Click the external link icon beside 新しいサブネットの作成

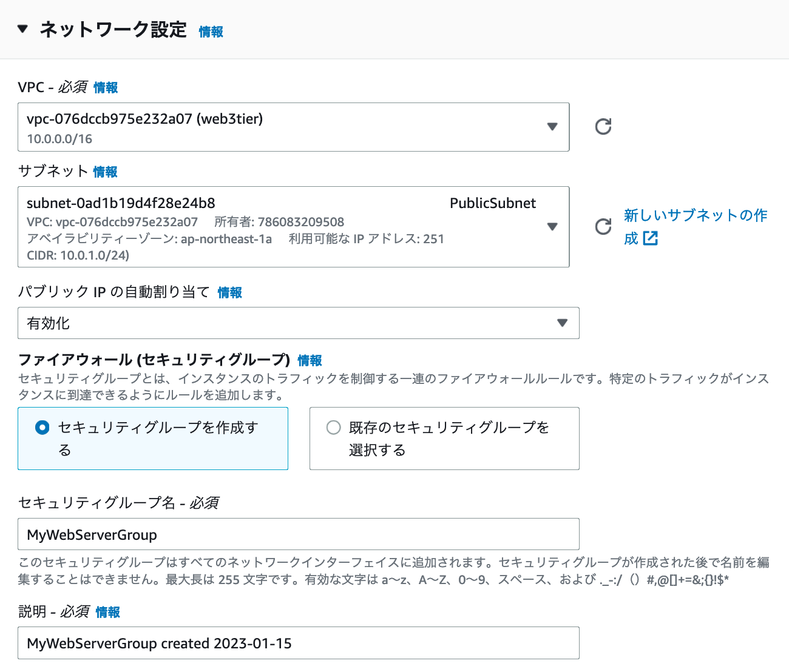pos(651,238)
